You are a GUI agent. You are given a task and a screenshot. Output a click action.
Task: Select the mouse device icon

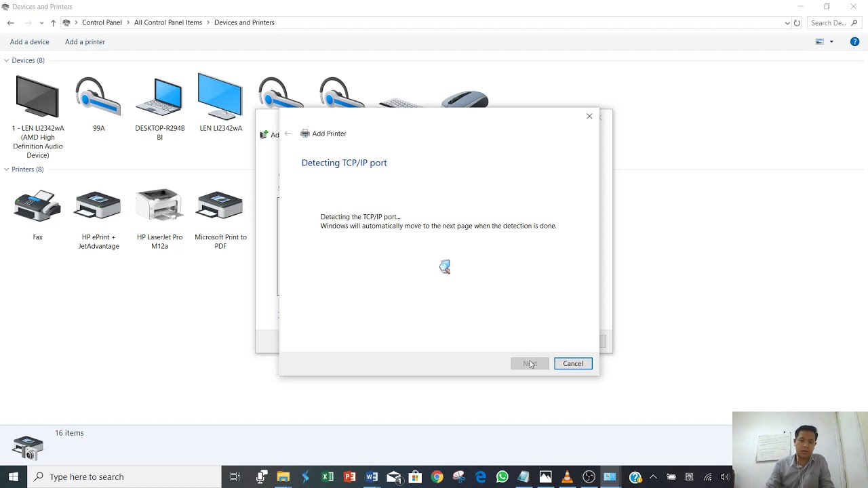coord(465,100)
